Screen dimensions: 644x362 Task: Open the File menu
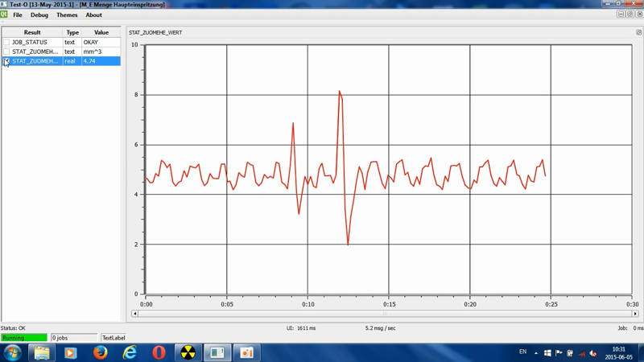click(18, 15)
